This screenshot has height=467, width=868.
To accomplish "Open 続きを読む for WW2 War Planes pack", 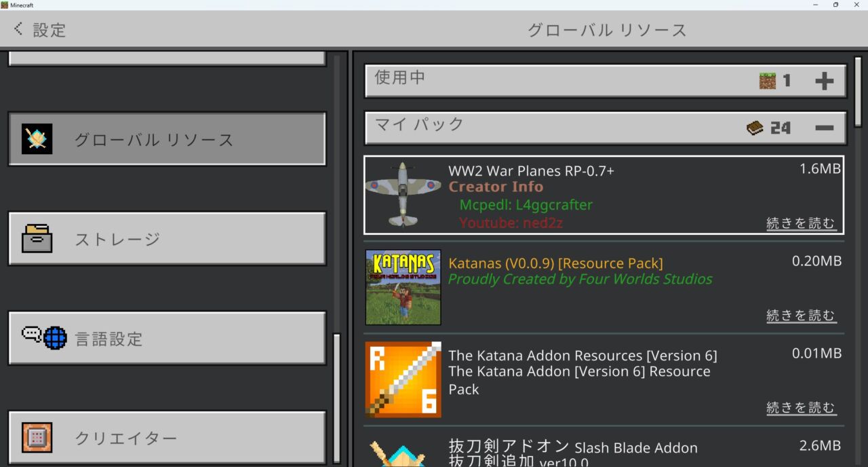I will [801, 223].
